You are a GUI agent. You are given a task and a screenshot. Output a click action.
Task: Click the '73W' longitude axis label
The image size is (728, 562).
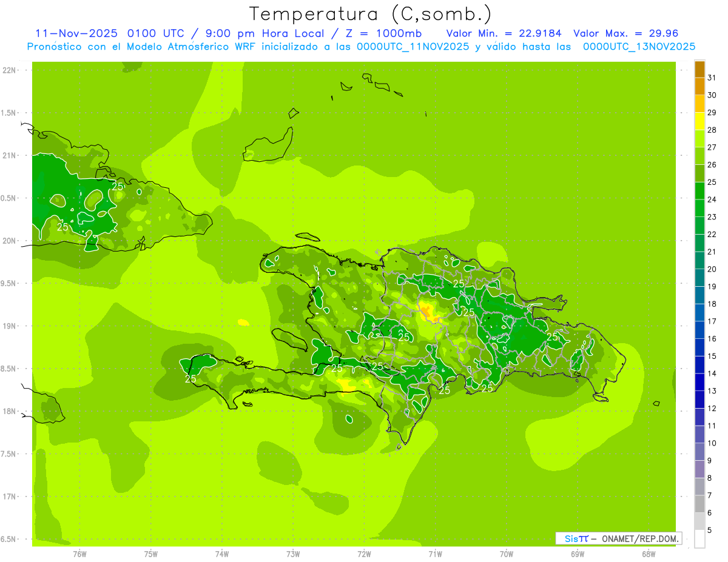pyautogui.click(x=293, y=554)
